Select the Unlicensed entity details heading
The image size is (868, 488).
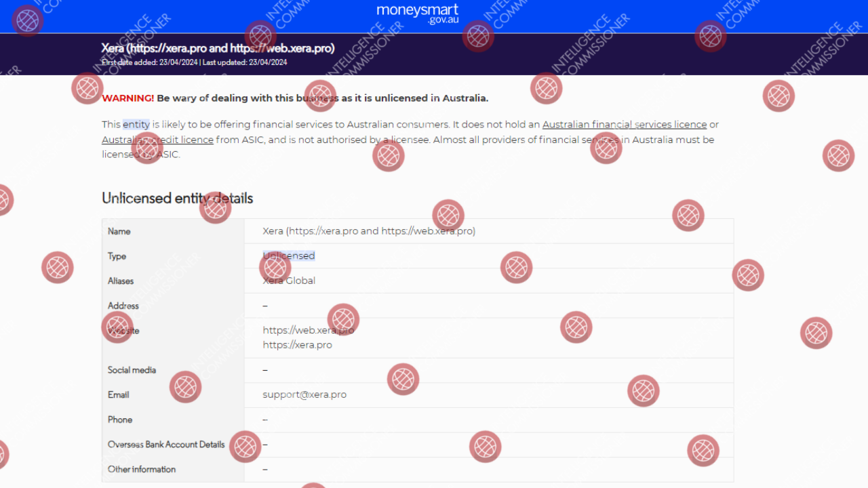[x=177, y=198]
